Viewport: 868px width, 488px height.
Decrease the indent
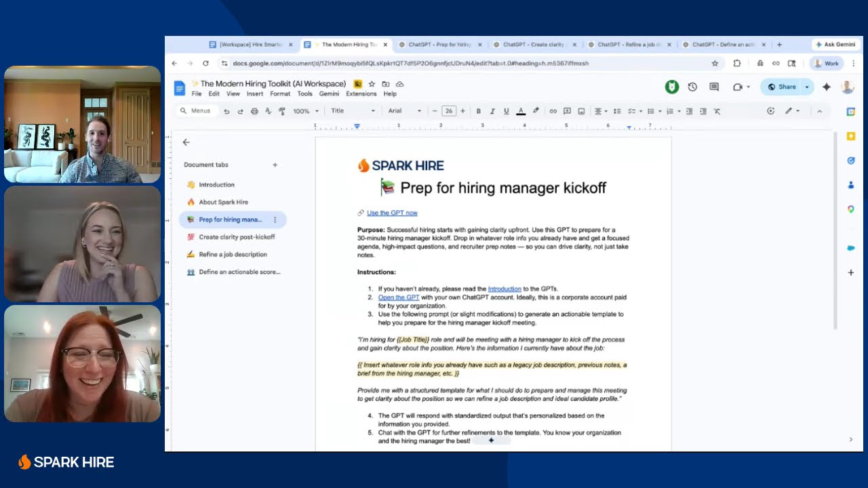(x=689, y=111)
